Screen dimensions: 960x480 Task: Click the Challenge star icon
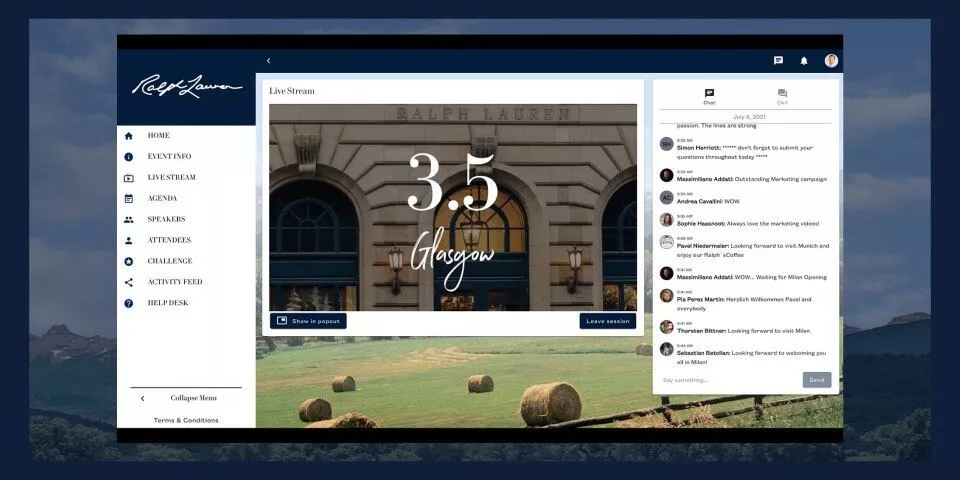(129, 261)
